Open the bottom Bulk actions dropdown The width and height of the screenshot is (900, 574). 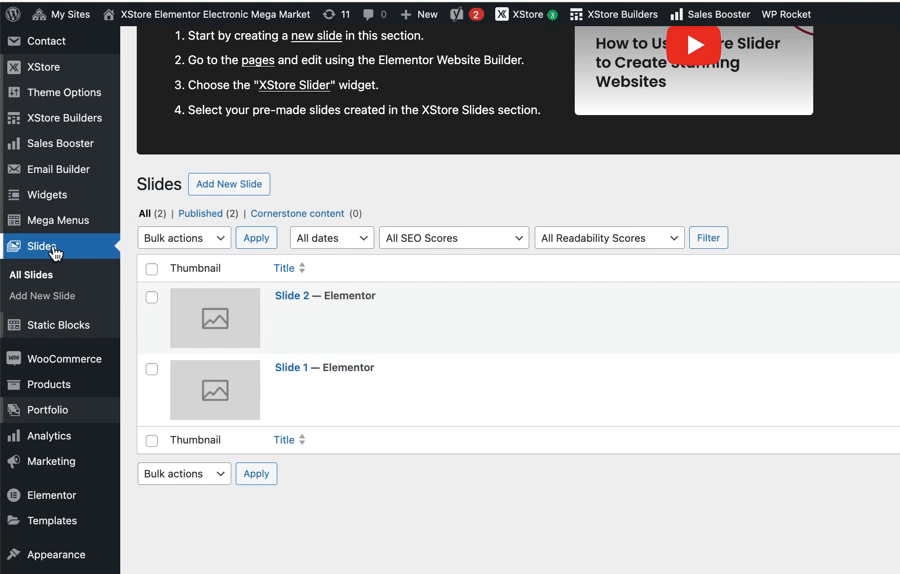[x=184, y=474]
